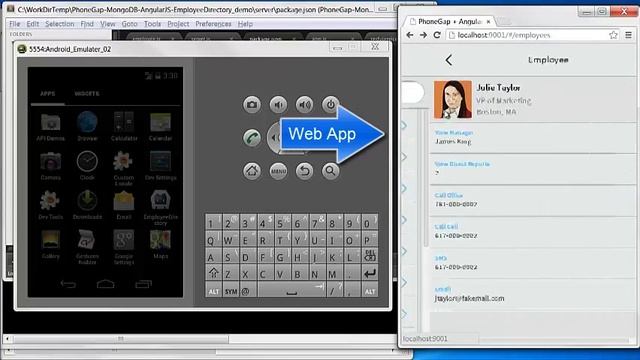Click the green call button on emulator
640x360 pixels.
point(252,138)
